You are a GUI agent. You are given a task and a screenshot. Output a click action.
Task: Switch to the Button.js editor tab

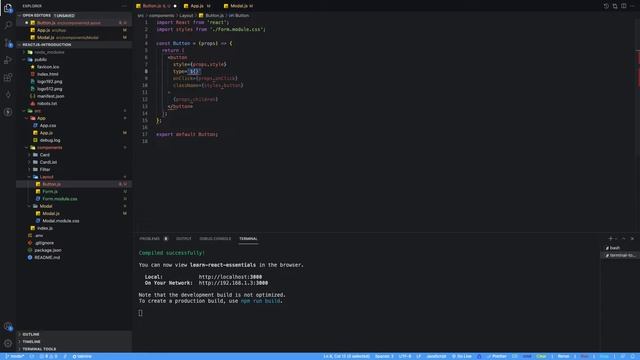(x=156, y=6)
